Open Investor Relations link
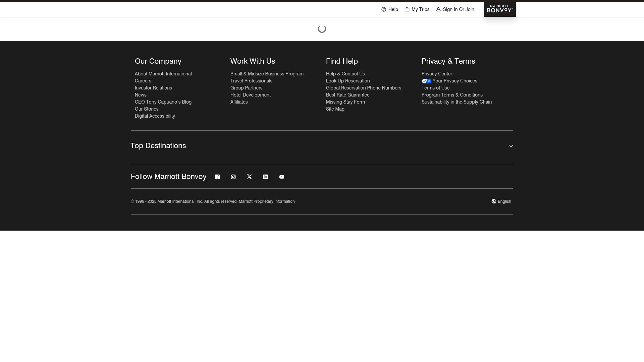The height and width of the screenshot is (362, 644). pyautogui.click(x=153, y=88)
